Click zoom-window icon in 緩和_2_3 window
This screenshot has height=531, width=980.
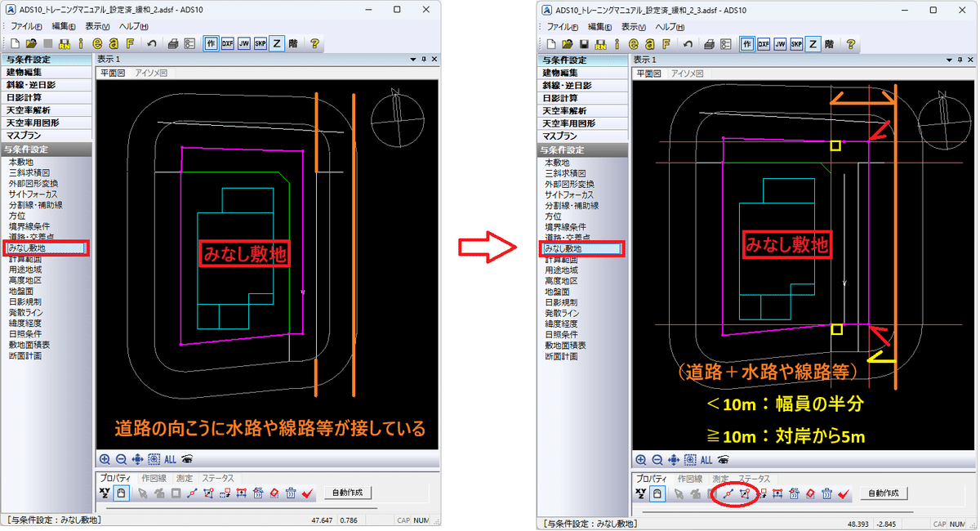(x=688, y=460)
